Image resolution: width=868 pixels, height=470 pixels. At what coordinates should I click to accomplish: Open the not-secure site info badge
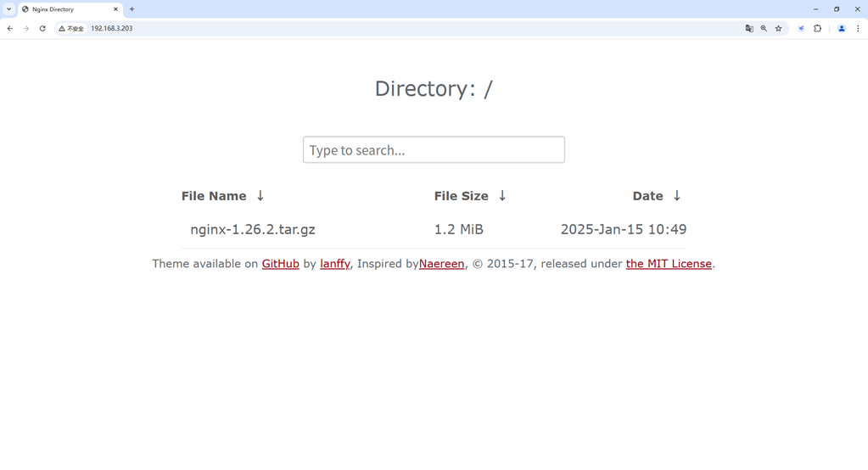click(x=71, y=28)
